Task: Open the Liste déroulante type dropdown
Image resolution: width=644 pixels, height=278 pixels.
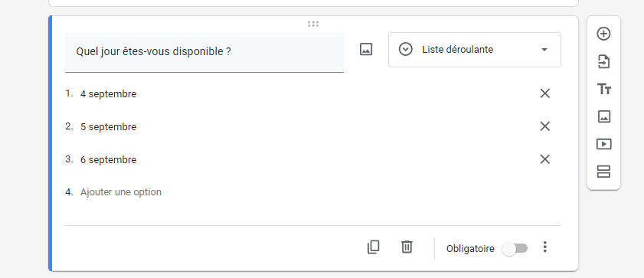Action: (x=474, y=50)
